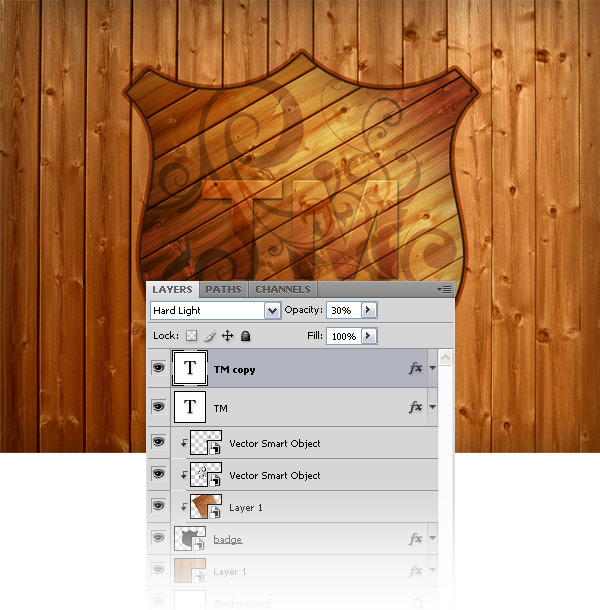This screenshot has width=600, height=610.
Task: Hide the lower Vector Smart Object layer
Action: tap(158, 474)
